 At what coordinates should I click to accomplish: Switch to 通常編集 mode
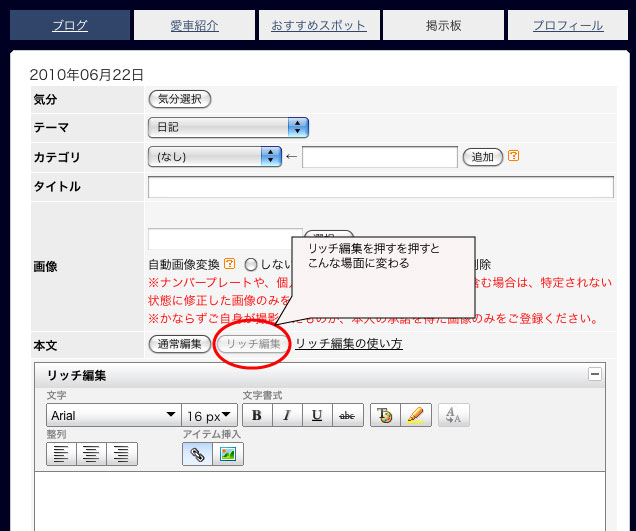click(x=180, y=344)
